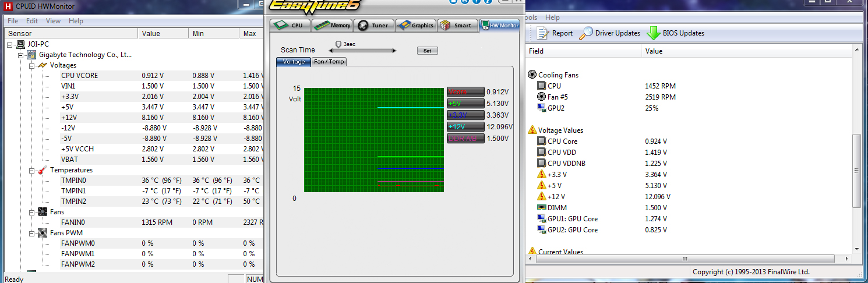Open HWMonitor's Help menu

click(x=76, y=21)
